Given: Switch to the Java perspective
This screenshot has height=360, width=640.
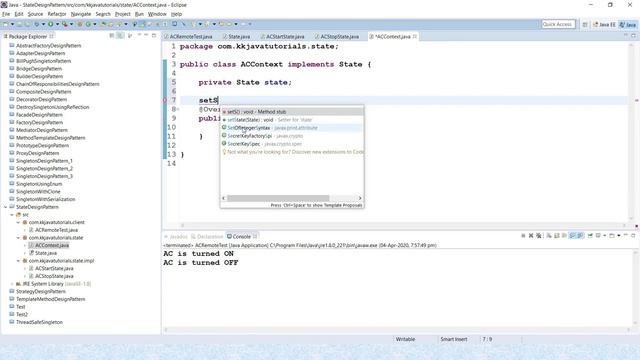Looking at the screenshot, I should [628, 24].
